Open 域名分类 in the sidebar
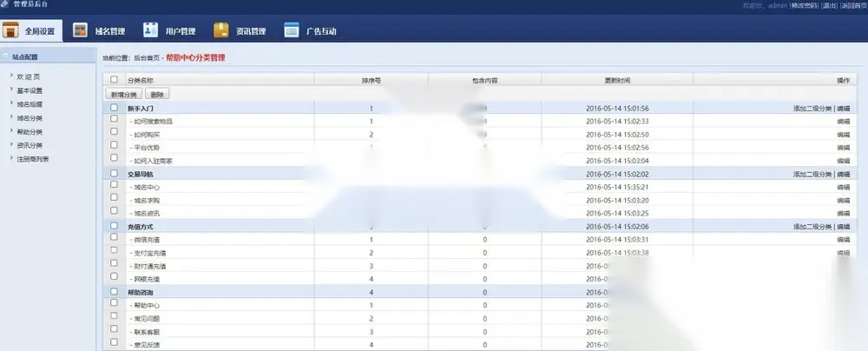 [x=30, y=118]
